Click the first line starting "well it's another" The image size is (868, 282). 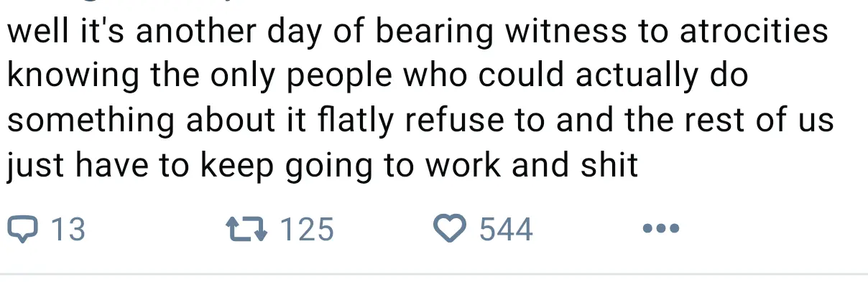point(417,34)
